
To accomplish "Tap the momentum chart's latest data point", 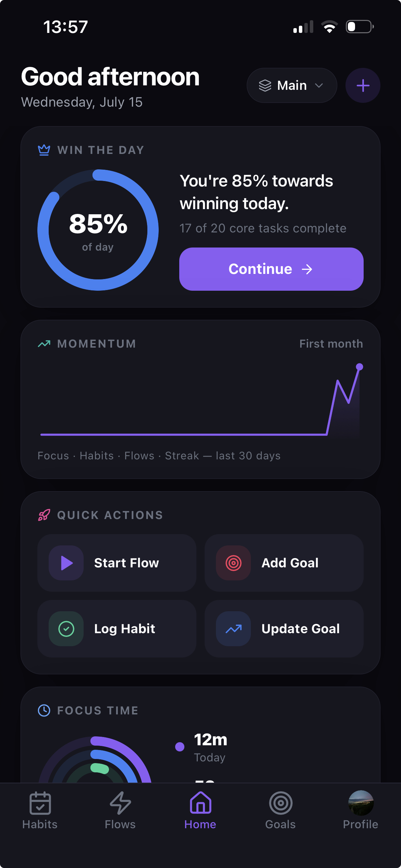I will coord(359,367).
